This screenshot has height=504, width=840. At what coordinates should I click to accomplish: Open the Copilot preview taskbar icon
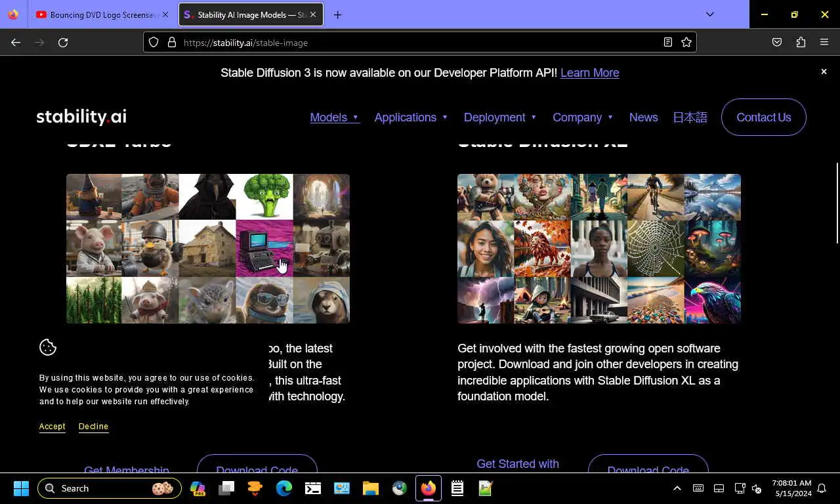(x=198, y=488)
